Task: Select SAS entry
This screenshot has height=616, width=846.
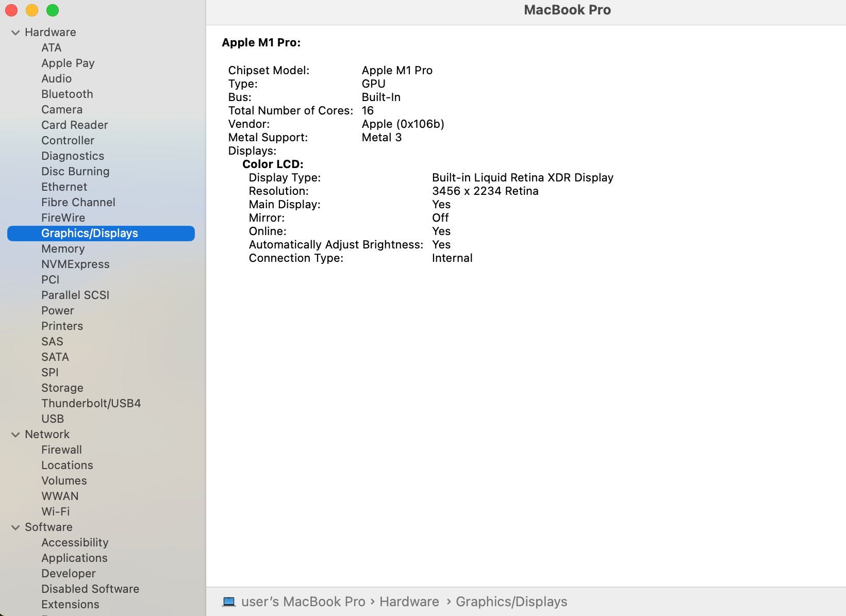Action: tap(52, 341)
